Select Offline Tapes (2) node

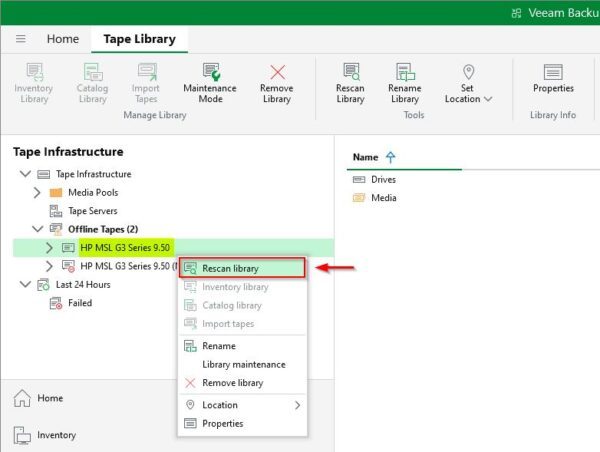click(x=103, y=229)
